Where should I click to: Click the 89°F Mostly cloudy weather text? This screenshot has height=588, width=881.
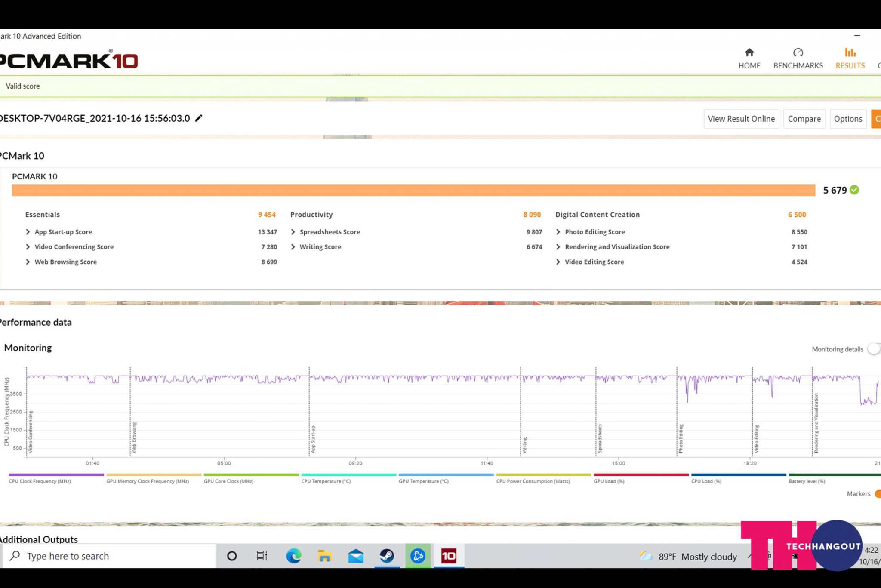point(698,557)
